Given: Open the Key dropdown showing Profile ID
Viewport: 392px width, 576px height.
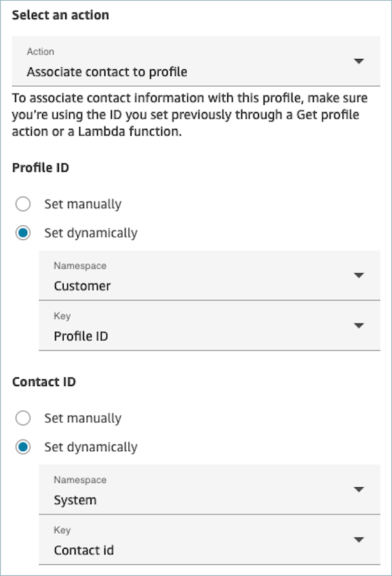Looking at the screenshot, I should point(203,326).
